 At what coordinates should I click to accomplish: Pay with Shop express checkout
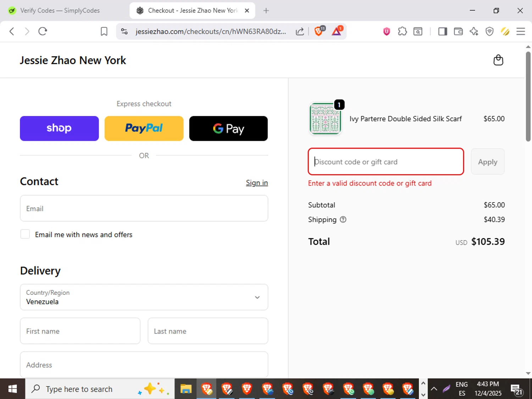(x=59, y=128)
